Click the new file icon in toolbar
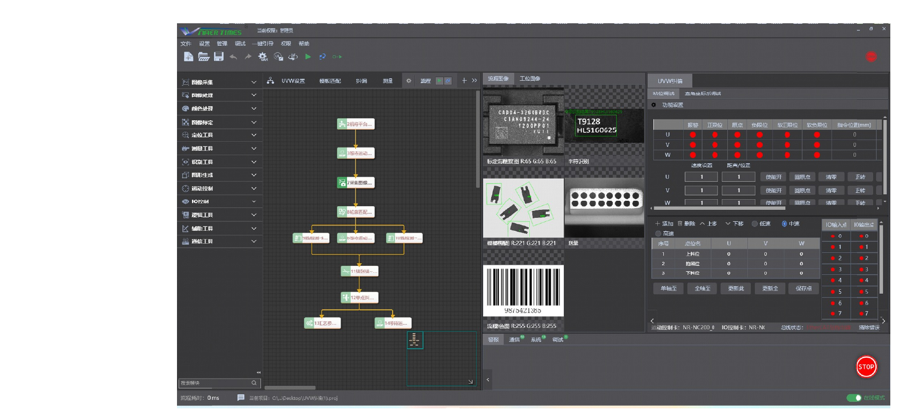Viewport: 900px width, 418px height. (x=188, y=56)
